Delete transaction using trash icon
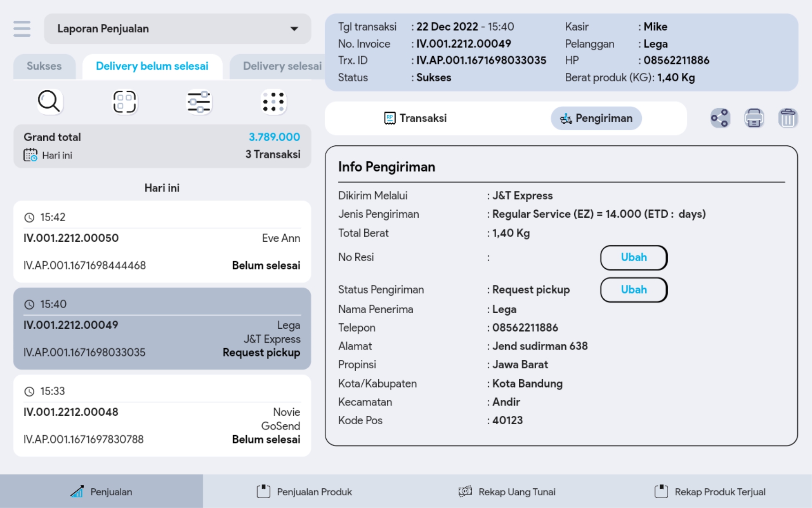812x508 pixels. point(788,118)
